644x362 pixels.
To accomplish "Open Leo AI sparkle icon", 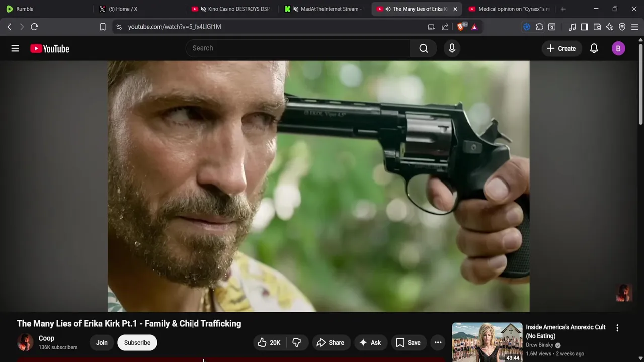I will (x=610, y=27).
